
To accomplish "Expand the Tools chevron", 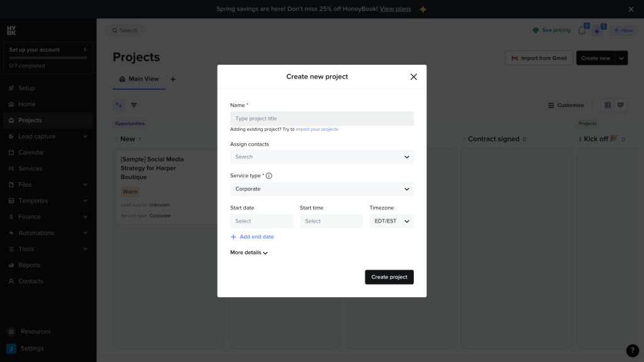I will pyautogui.click(x=85, y=249).
